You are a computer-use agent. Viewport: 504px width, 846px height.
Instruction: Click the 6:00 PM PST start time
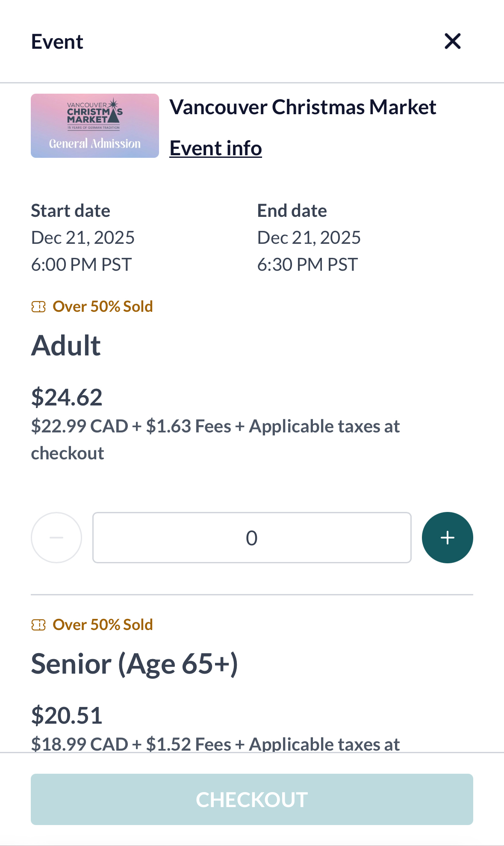click(81, 265)
